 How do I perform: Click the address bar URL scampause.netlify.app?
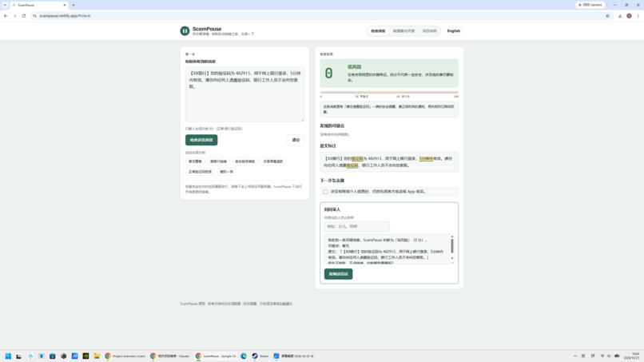tap(65, 16)
